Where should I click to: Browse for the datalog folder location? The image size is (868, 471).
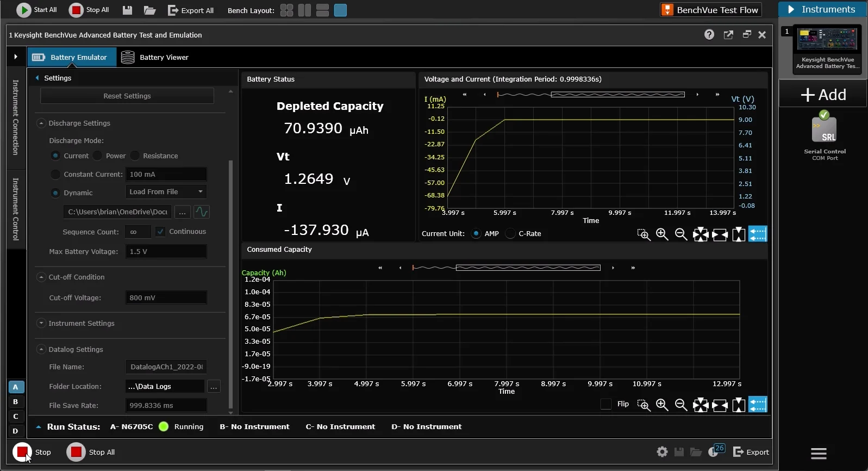[214, 386]
